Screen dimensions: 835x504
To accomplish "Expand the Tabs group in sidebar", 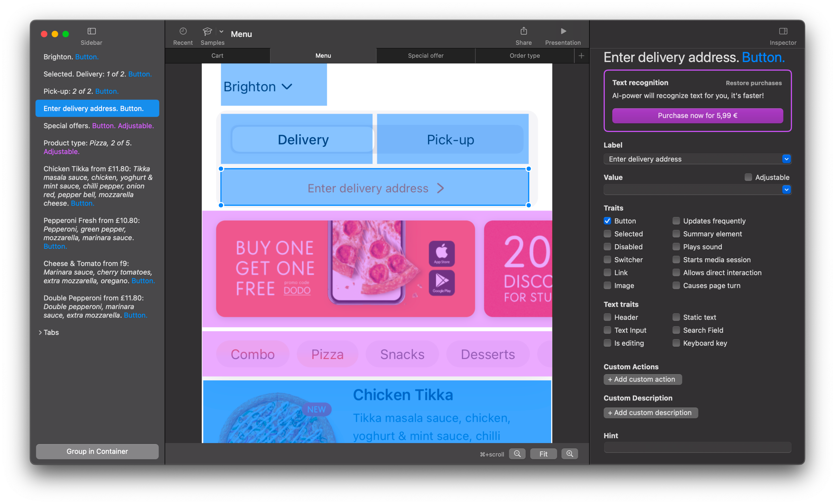I will 40,332.
